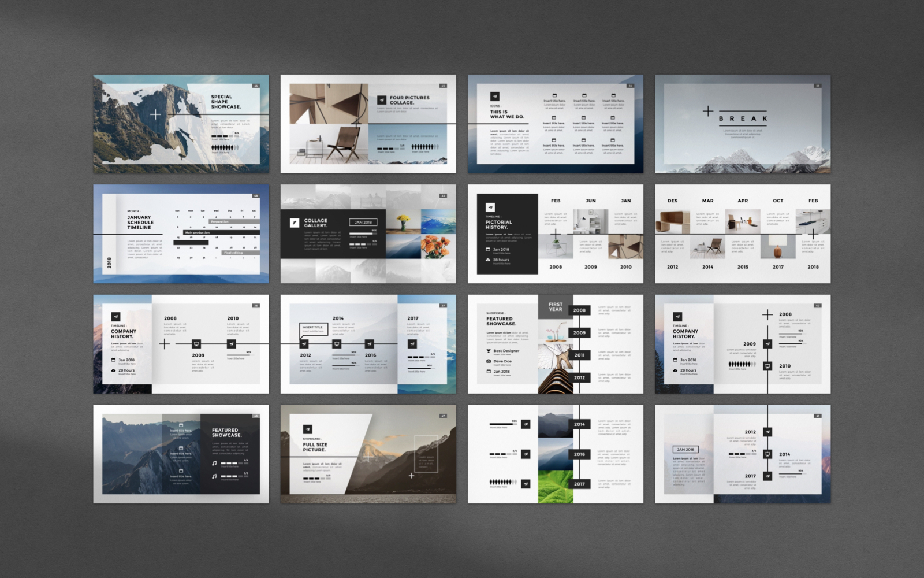
Task: Click cloud icon beside 28 hours in Pictorial History
Action: pos(488,260)
